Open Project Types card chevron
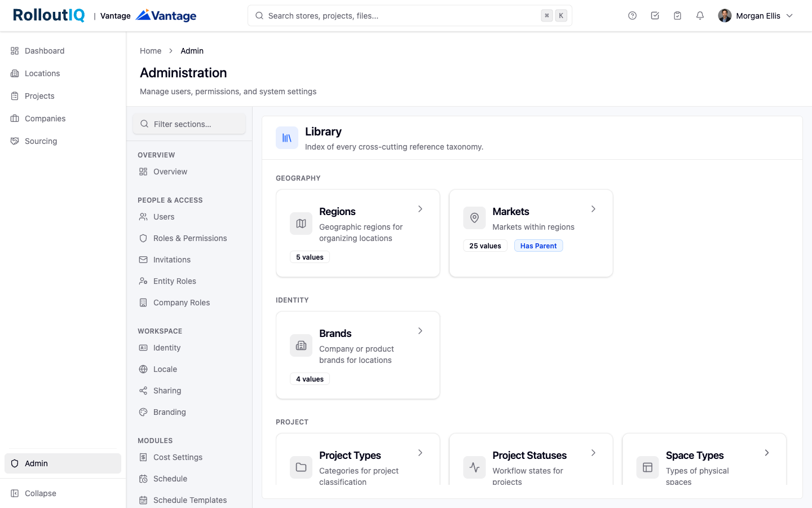812x508 pixels. point(420,453)
